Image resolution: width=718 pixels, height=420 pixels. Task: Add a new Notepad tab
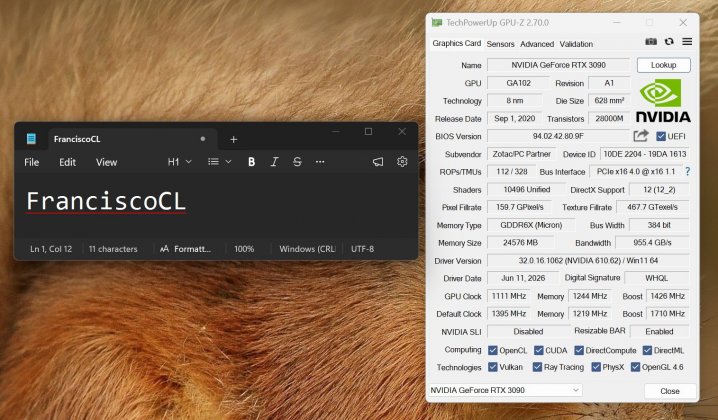point(234,139)
